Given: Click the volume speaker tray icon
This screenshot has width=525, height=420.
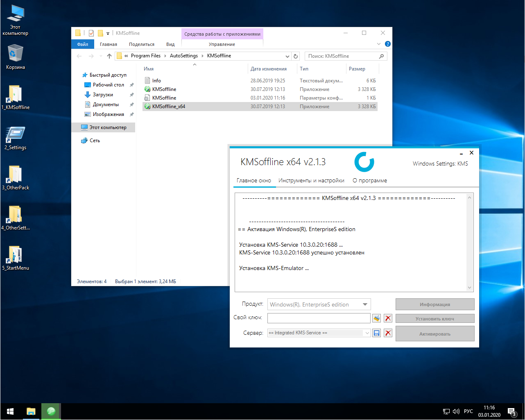Looking at the screenshot, I should [x=456, y=411].
